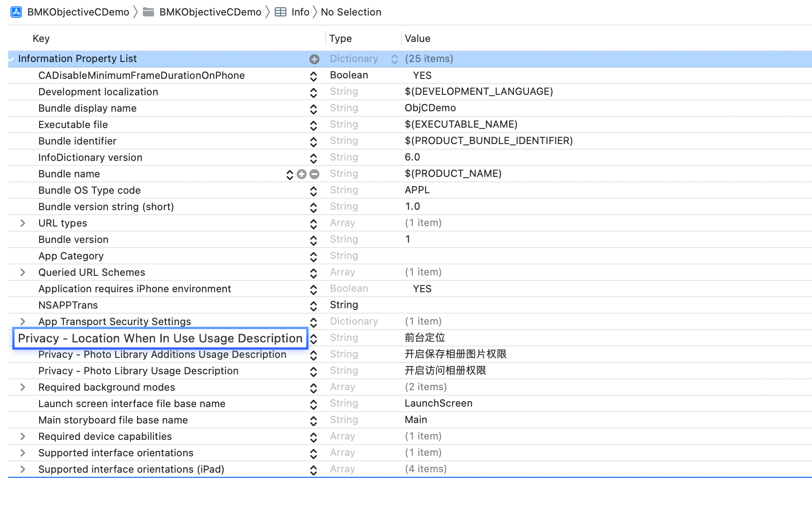Image resolution: width=812 pixels, height=506 pixels.
Task: Expand the URL types array
Action: (x=23, y=223)
